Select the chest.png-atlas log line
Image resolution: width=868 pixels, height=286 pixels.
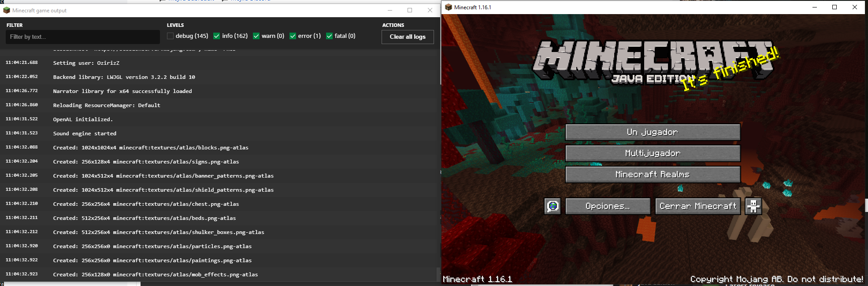(219, 204)
